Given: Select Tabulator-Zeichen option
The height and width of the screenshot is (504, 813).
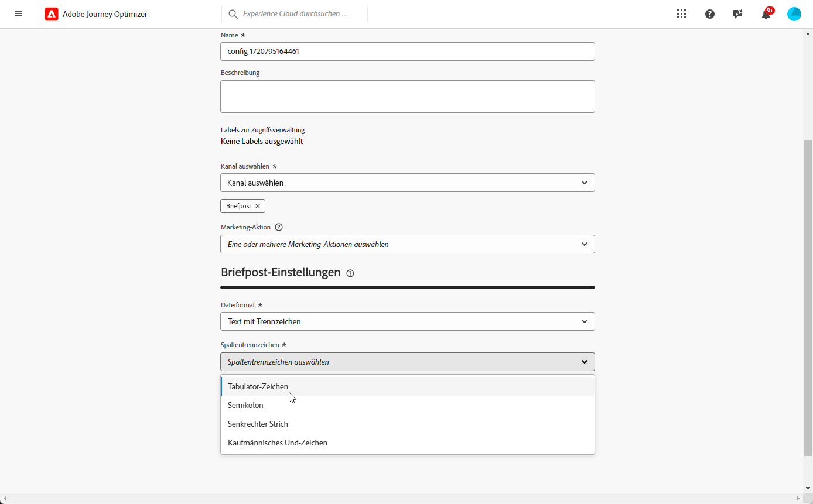Looking at the screenshot, I should [x=258, y=386].
